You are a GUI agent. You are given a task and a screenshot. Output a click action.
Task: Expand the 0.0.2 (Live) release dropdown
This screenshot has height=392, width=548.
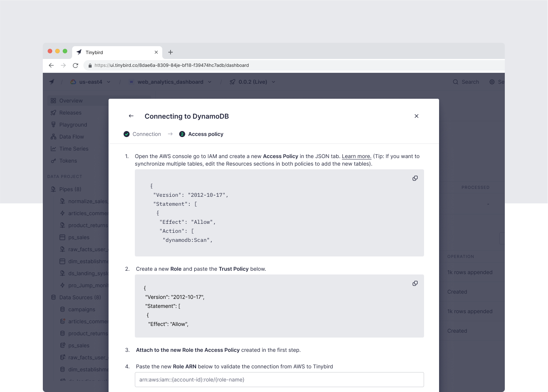coord(273,82)
